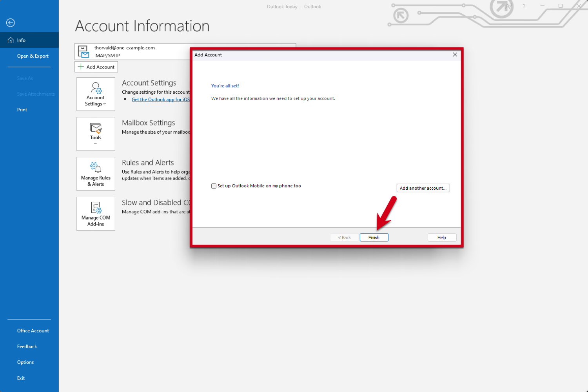Expand the Account Settings dropdown
The image size is (588, 392).
pos(96,94)
